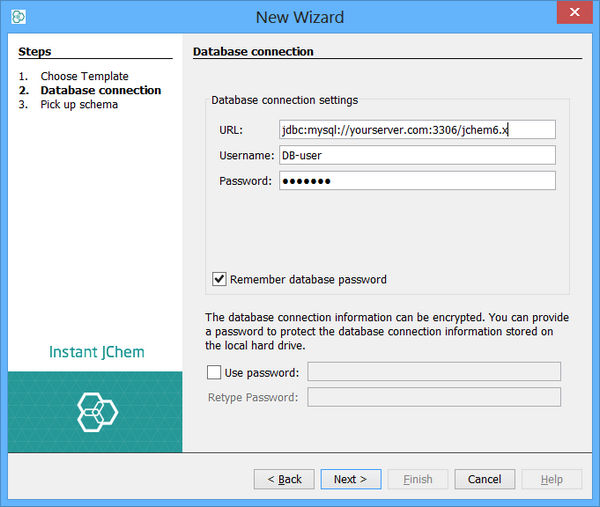
Task: Enable the Use password checkbox
Action: tap(214, 372)
